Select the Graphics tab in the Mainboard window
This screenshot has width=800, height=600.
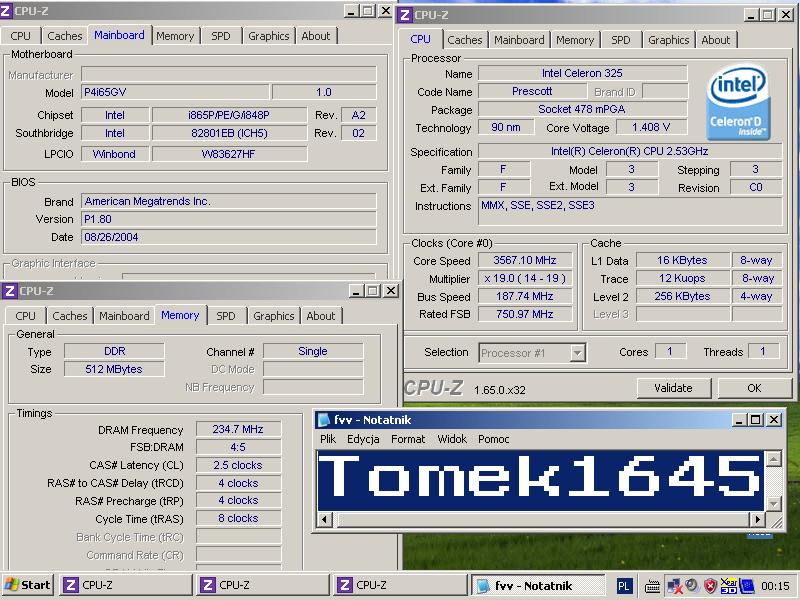[268, 36]
